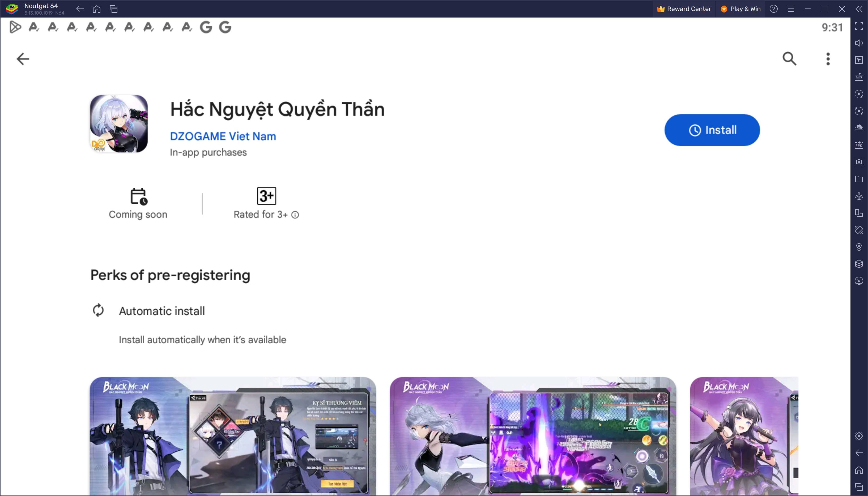Open the Reward Center
The width and height of the screenshot is (868, 496).
[x=684, y=9]
